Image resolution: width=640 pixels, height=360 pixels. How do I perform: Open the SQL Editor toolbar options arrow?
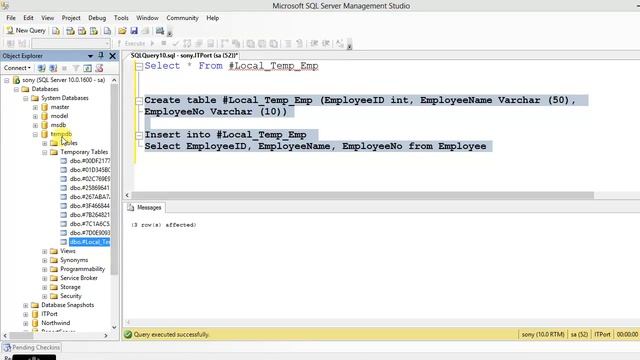point(349,44)
